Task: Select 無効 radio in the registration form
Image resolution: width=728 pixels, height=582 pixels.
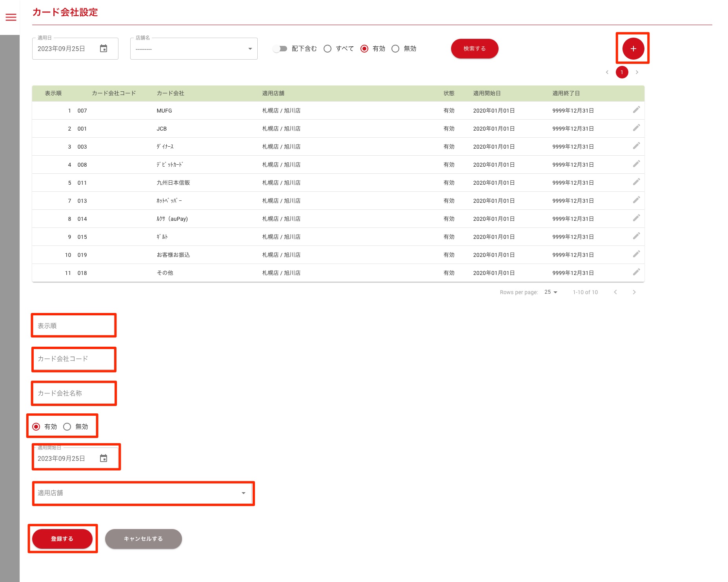Action: (67, 427)
